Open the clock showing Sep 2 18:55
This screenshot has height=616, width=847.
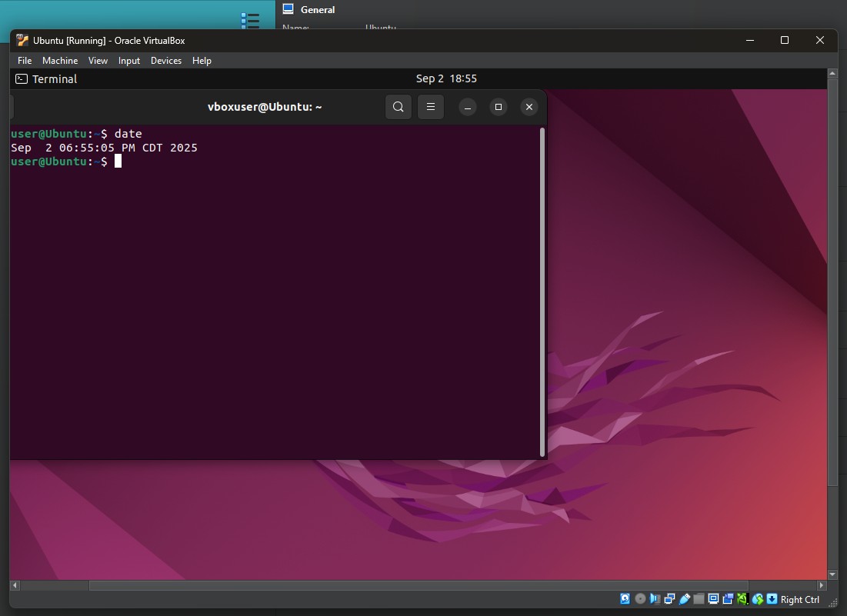click(x=446, y=78)
